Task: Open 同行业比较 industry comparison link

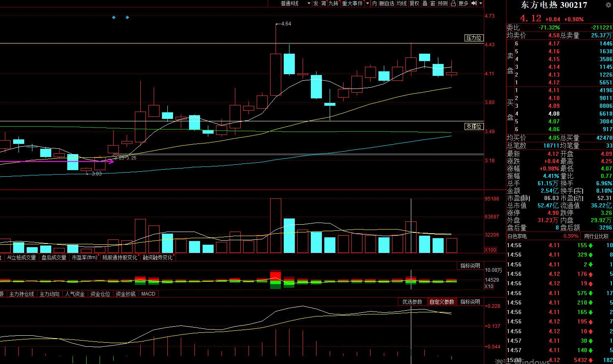Action: (x=596, y=236)
